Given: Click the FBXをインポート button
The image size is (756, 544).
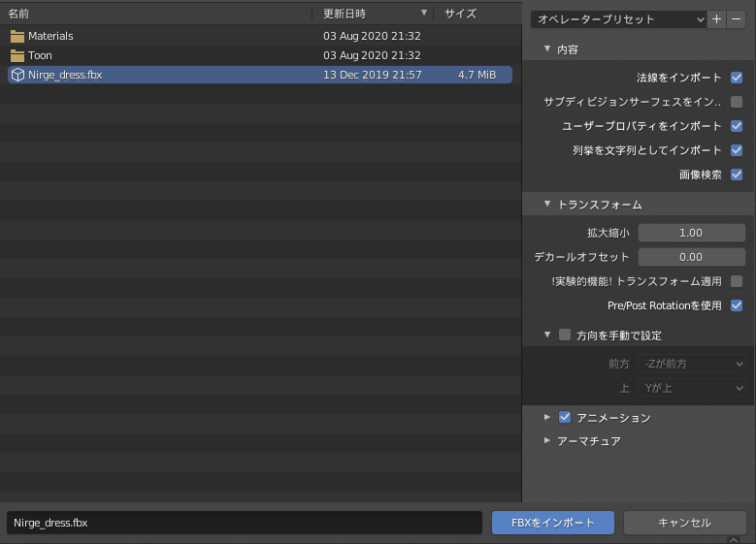Looking at the screenshot, I should tap(553, 523).
